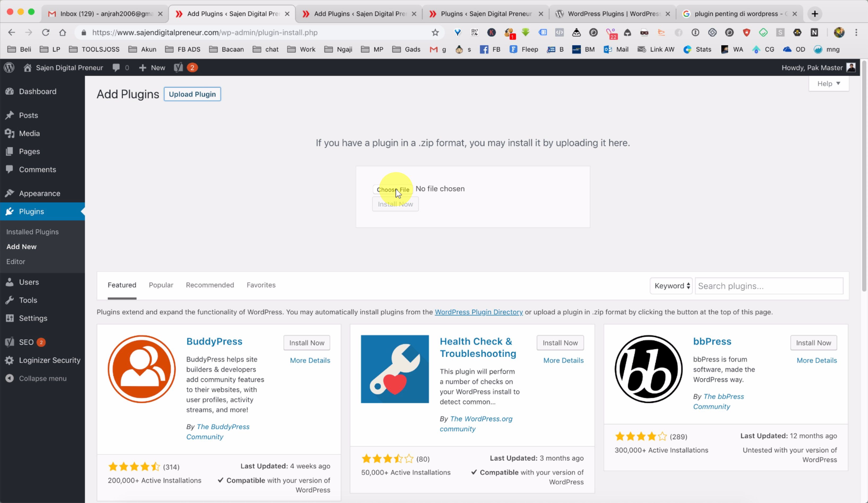Go to browser home via house icon

click(62, 32)
